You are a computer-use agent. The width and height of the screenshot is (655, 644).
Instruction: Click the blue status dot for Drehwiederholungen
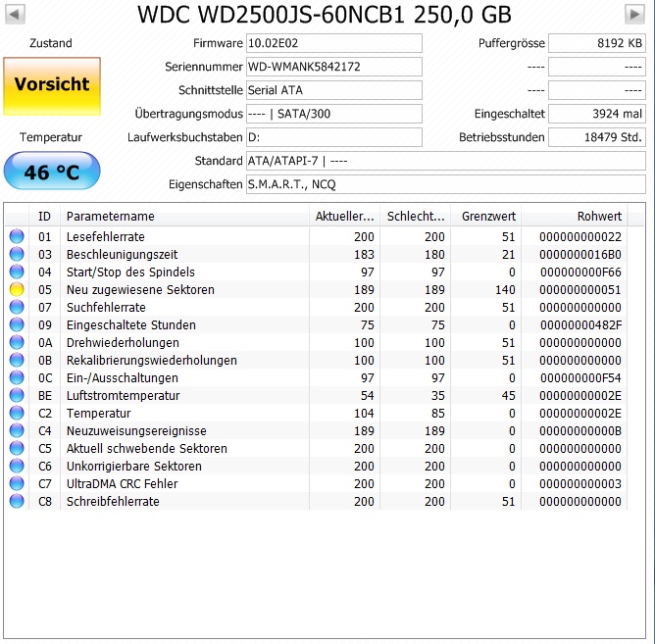click(x=17, y=342)
